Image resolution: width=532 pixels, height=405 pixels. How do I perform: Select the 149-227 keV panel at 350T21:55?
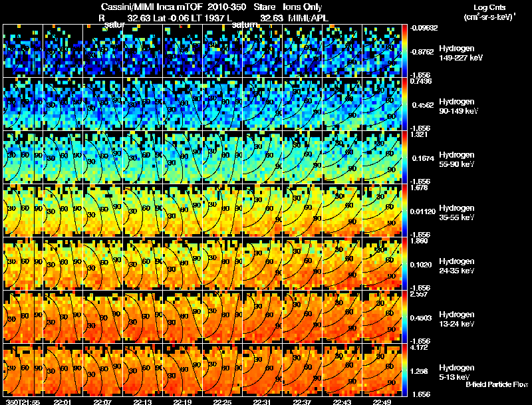click(x=23, y=51)
